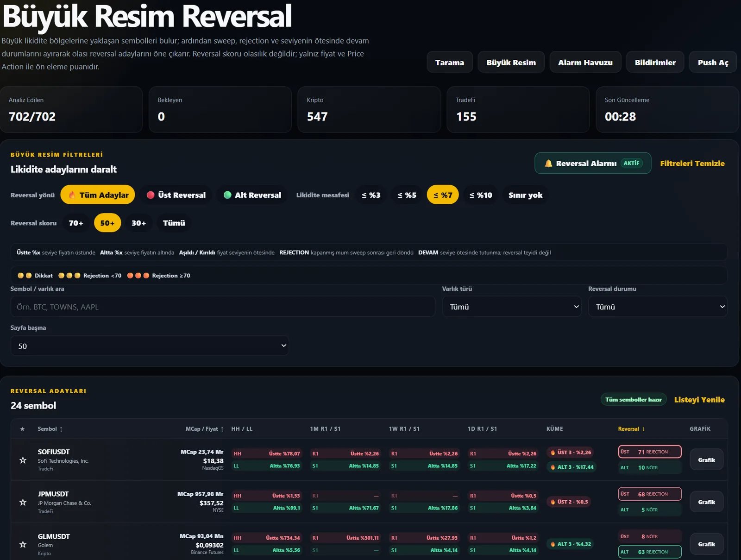This screenshot has height=560, width=741.
Task: Set liquidity distance to ≤ %5
Action: (x=407, y=195)
